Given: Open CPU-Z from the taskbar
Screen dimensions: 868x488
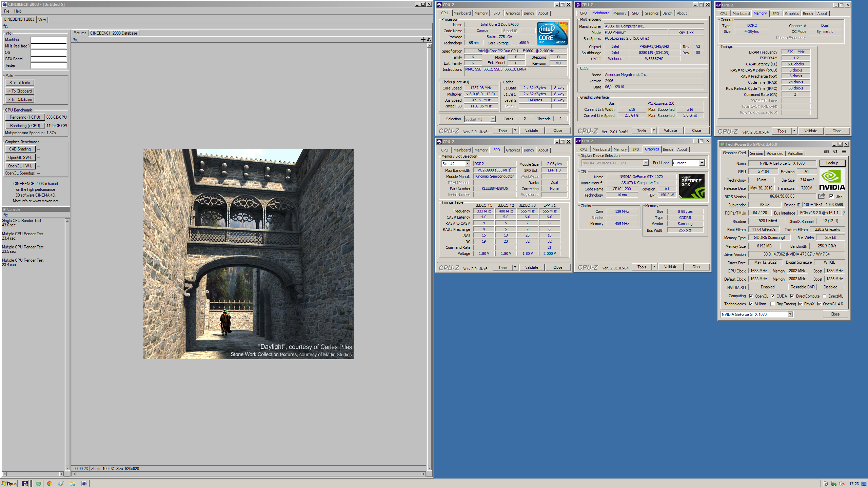Looking at the screenshot, I should [x=25, y=484].
